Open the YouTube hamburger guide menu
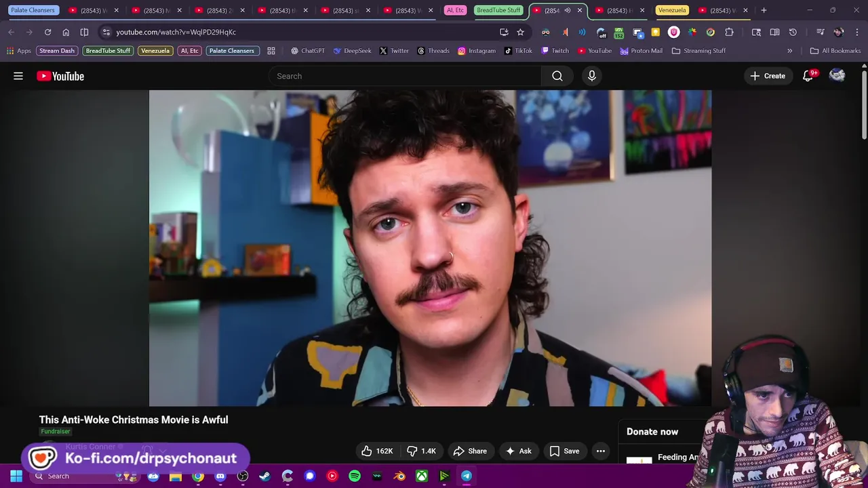Image resolution: width=868 pixels, height=488 pixels. [18, 76]
